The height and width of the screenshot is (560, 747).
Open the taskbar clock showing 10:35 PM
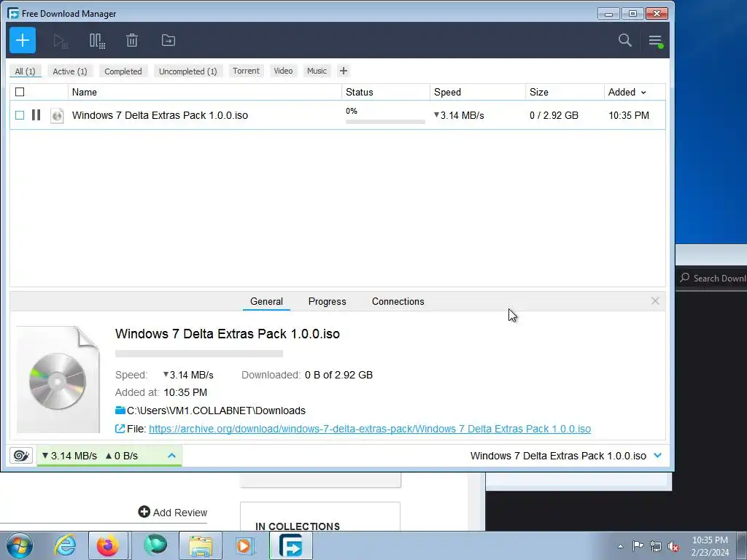click(x=710, y=545)
